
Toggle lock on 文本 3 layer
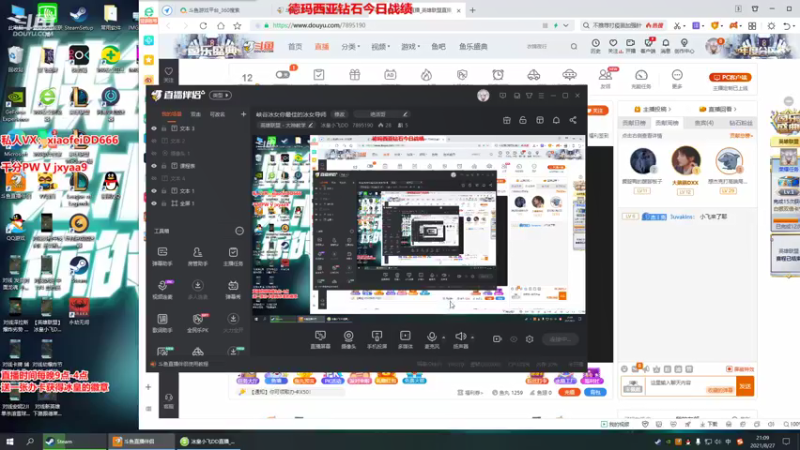[x=164, y=129]
